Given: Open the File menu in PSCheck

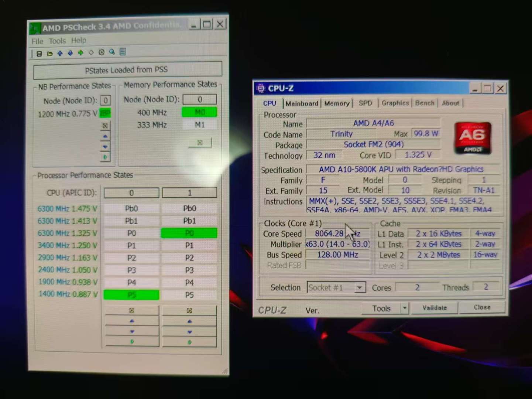Looking at the screenshot, I should pyautogui.click(x=37, y=41).
